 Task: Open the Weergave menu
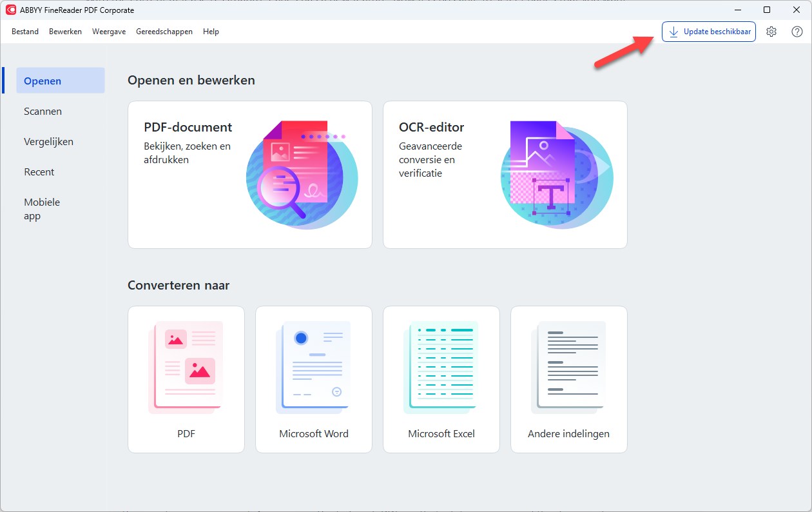109,32
